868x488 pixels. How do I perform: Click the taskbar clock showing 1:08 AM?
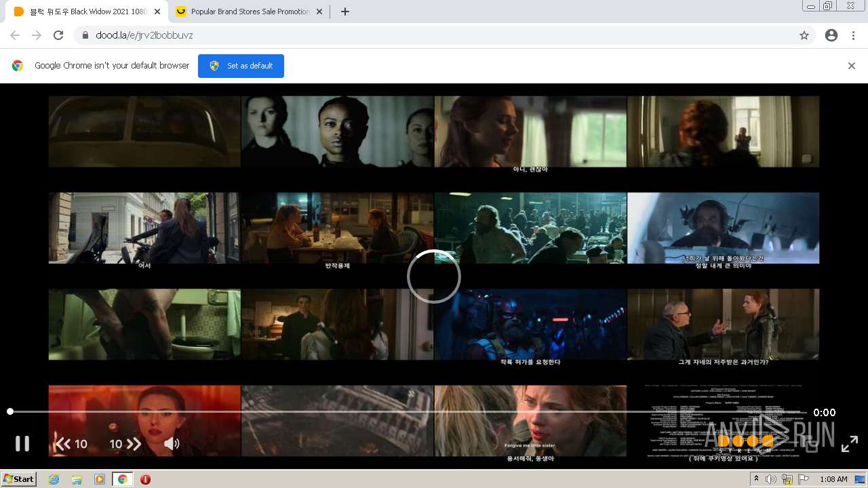[x=833, y=479]
